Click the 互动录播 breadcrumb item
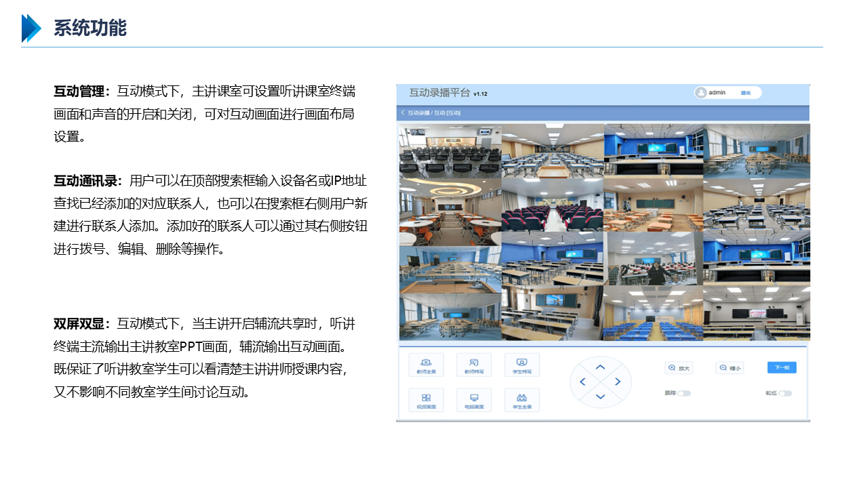 click(418, 113)
